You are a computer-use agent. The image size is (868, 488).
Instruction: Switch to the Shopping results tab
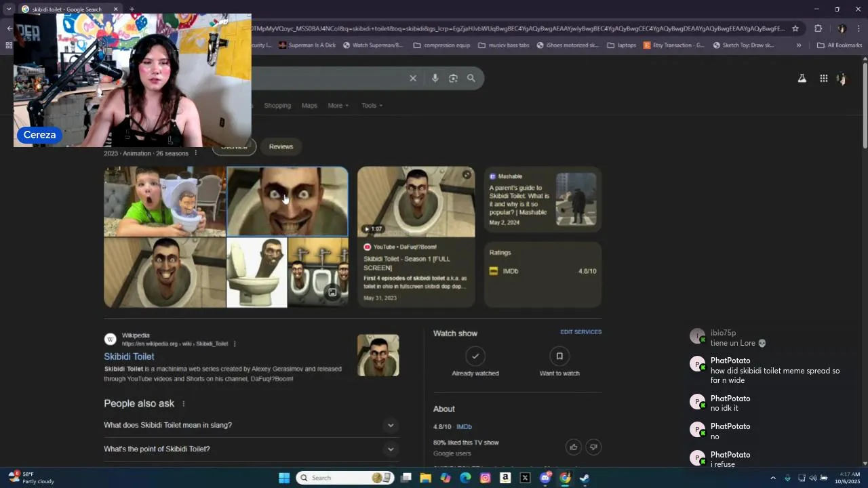point(277,106)
